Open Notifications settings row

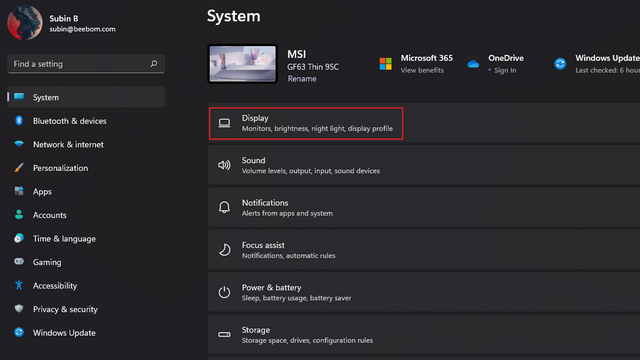(424, 207)
